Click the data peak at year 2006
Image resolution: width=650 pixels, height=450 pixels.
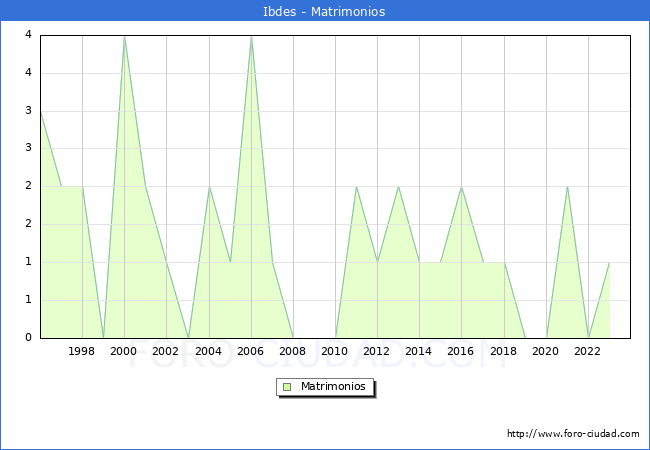pyautogui.click(x=251, y=37)
